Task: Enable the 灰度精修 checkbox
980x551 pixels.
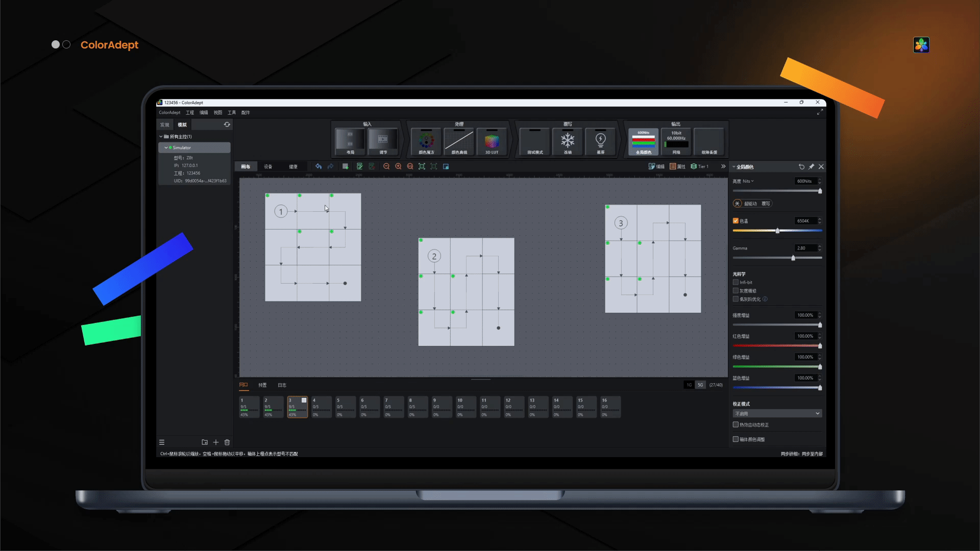Action: [736, 291]
